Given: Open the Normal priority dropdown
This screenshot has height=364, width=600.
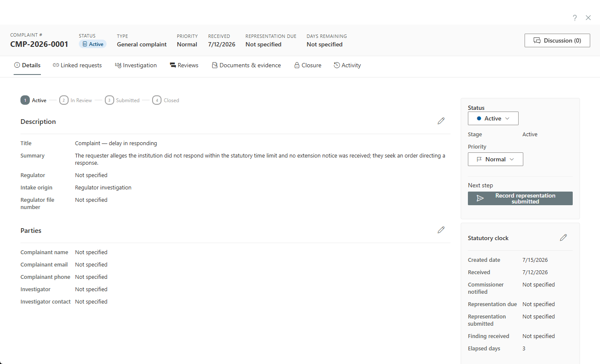Looking at the screenshot, I should 495,159.
